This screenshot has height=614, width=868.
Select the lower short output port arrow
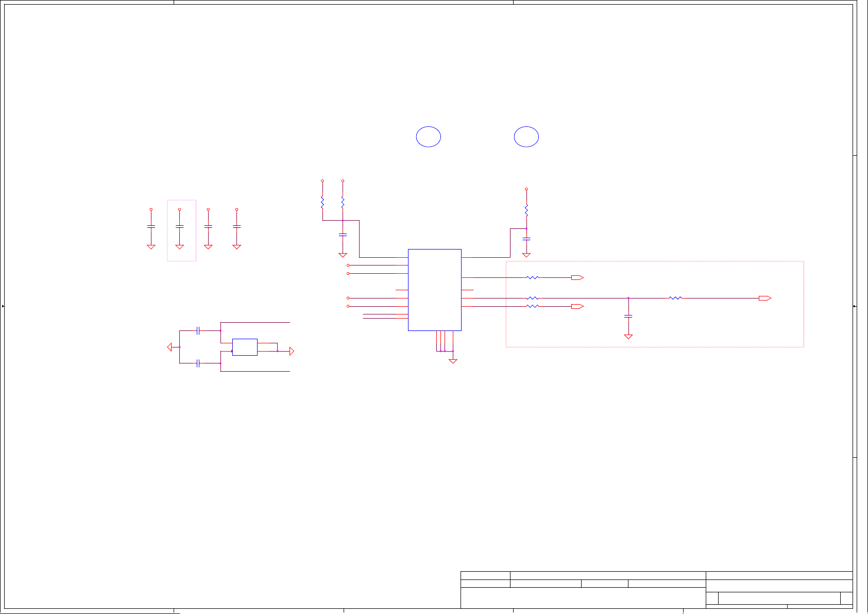point(577,306)
